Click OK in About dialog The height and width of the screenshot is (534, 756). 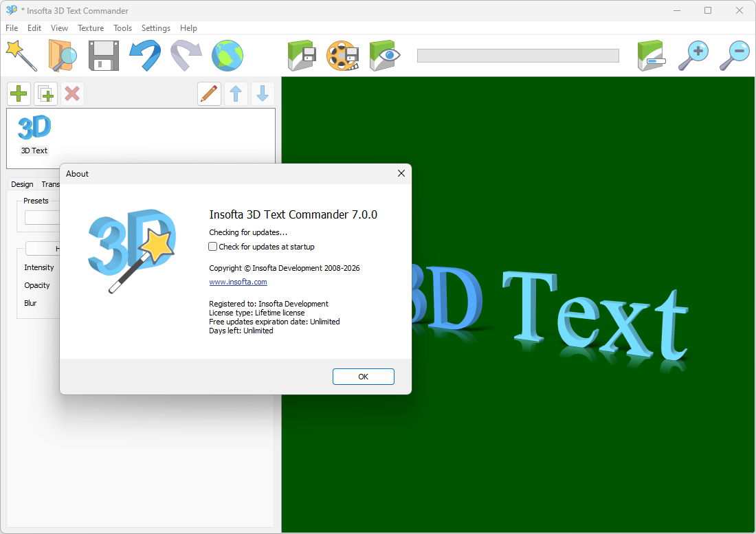click(x=363, y=377)
